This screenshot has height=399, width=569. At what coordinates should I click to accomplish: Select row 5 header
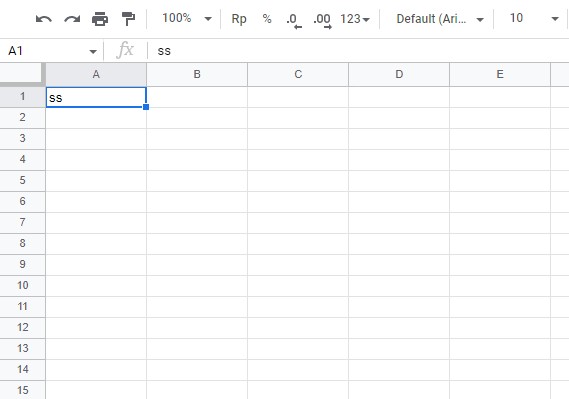(x=22, y=181)
